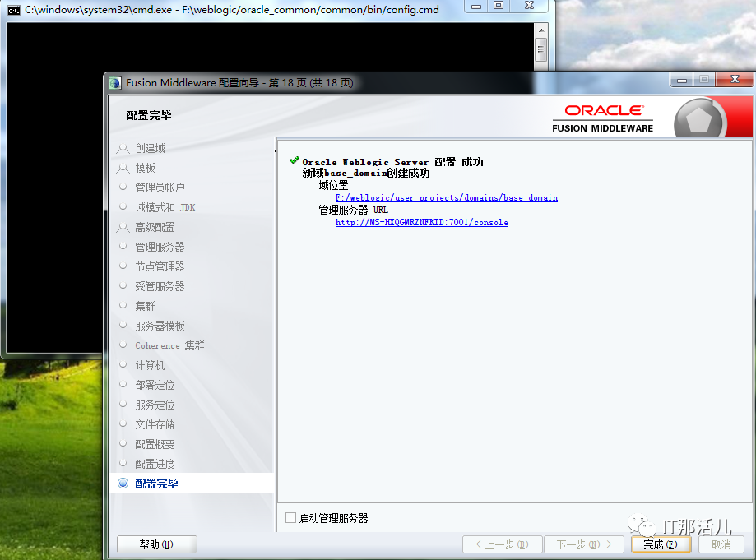Viewport: 756px width, 560px height.
Task: Open the admin server console URL link
Action: click(x=422, y=222)
